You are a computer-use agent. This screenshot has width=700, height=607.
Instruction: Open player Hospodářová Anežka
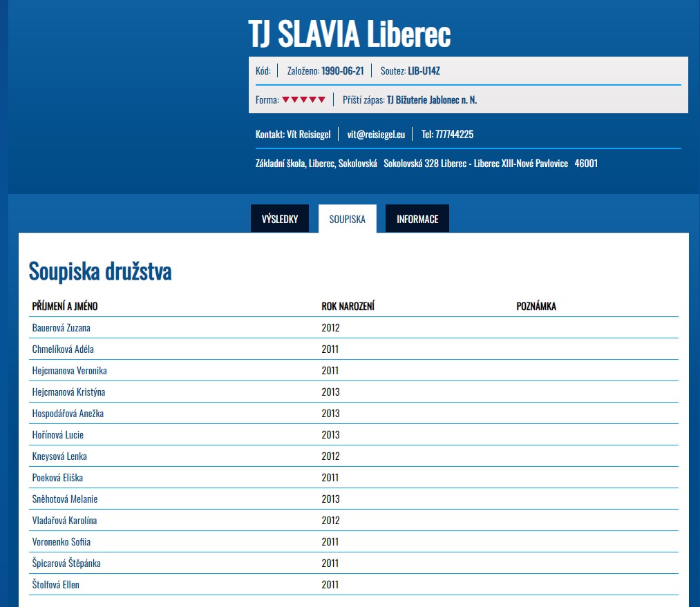[68, 414]
